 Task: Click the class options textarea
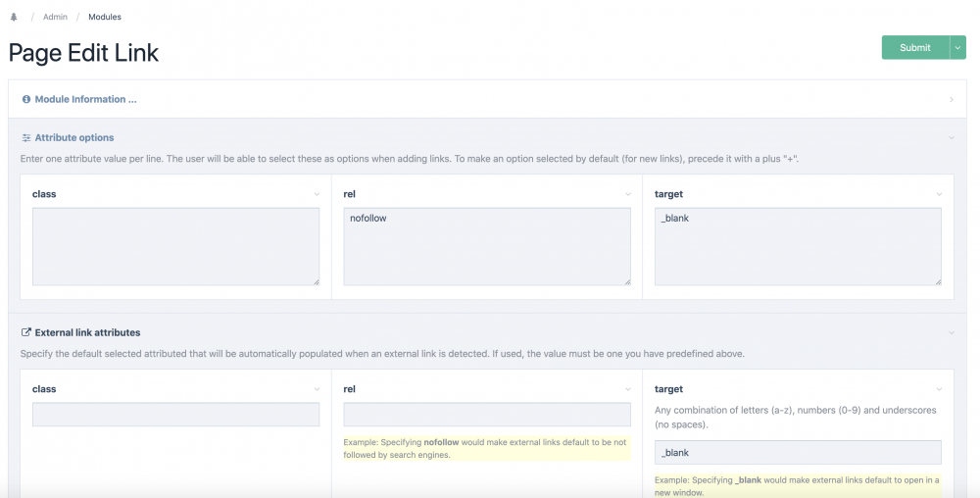[x=175, y=246]
